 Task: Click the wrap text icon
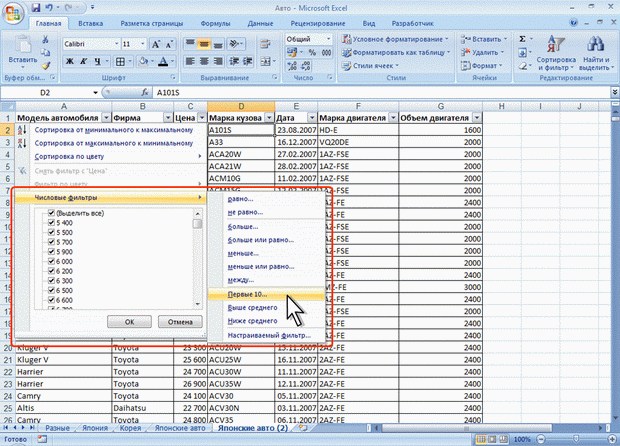(265, 44)
